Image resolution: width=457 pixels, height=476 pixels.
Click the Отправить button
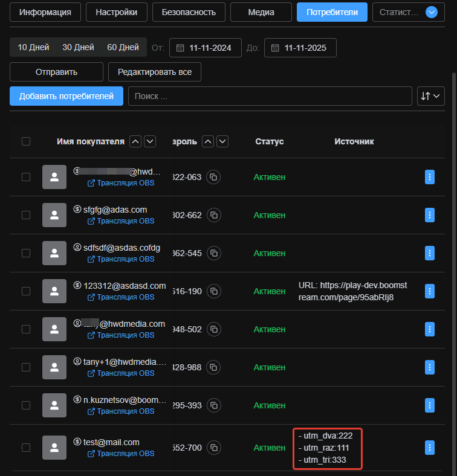click(56, 72)
